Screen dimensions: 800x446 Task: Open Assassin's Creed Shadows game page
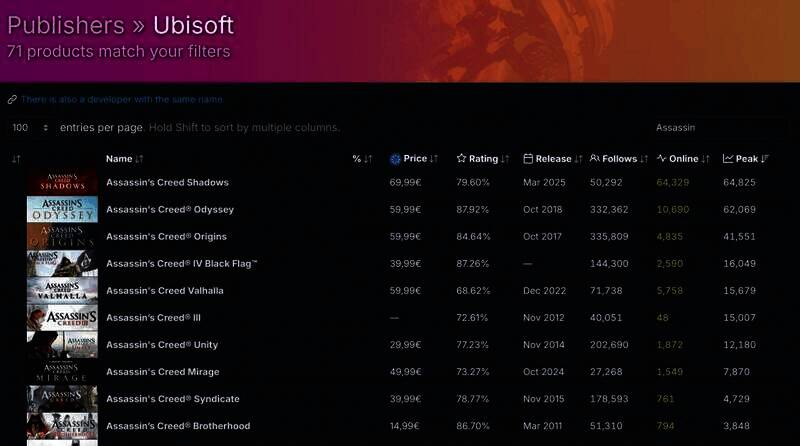click(x=167, y=183)
